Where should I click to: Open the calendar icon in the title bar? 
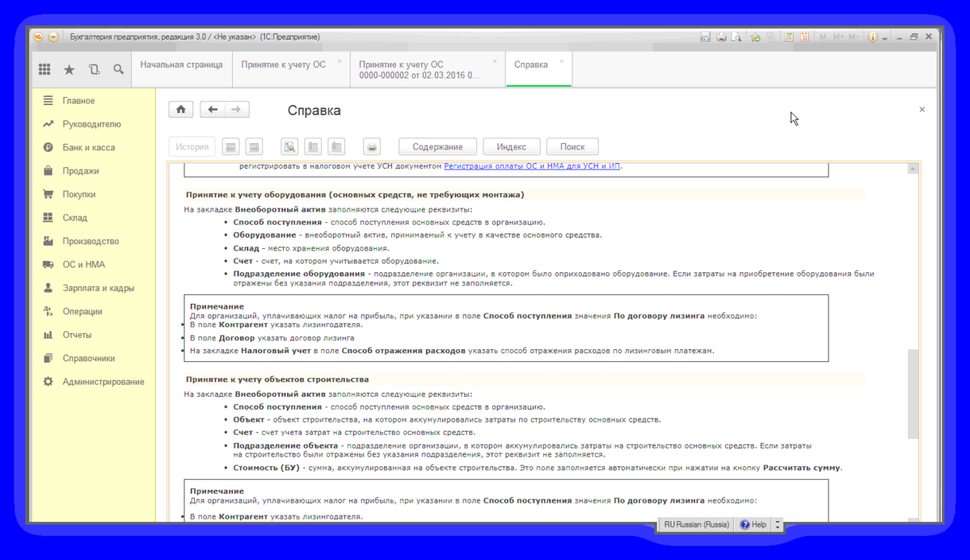[x=804, y=37]
